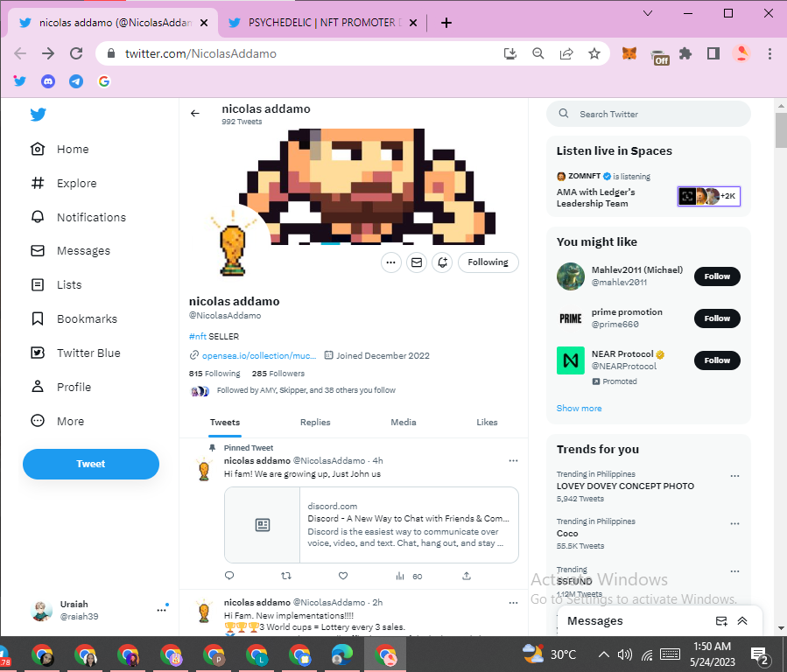The image size is (787, 672).
Task: Open Home from the sidebar
Action: pyautogui.click(x=60, y=149)
